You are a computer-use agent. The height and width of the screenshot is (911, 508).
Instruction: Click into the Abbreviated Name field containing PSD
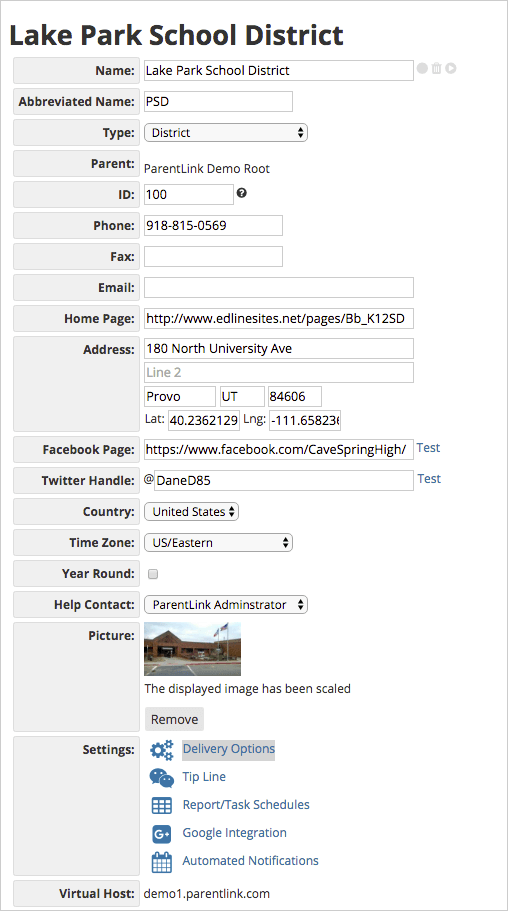point(219,102)
